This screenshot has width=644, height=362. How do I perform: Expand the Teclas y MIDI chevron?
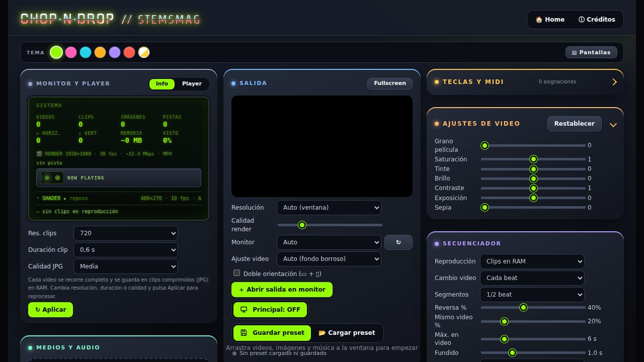coord(614,82)
